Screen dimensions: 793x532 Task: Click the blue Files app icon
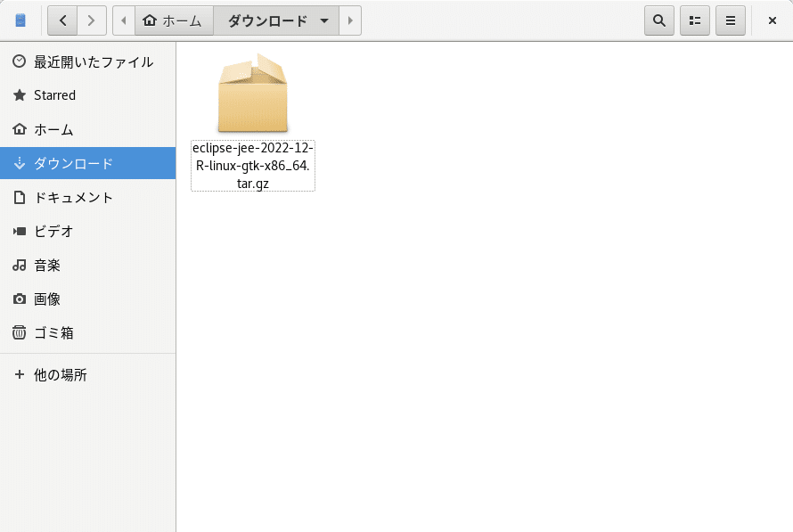click(x=20, y=20)
